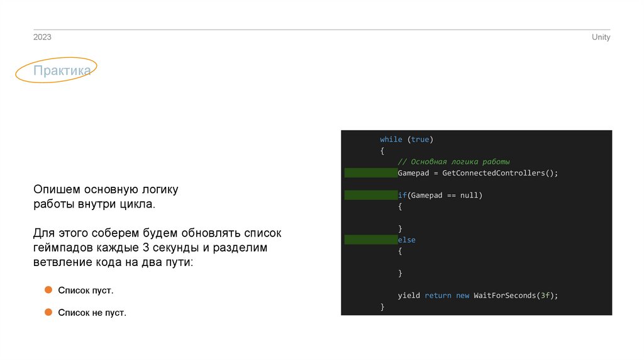Click the orange bullet beside "Список пуст."

coord(48,290)
